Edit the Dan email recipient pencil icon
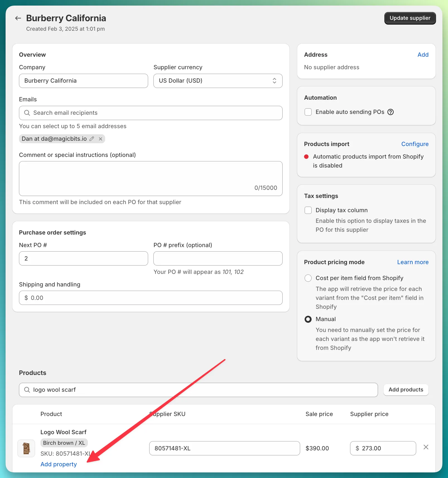The image size is (448, 478). point(91,139)
